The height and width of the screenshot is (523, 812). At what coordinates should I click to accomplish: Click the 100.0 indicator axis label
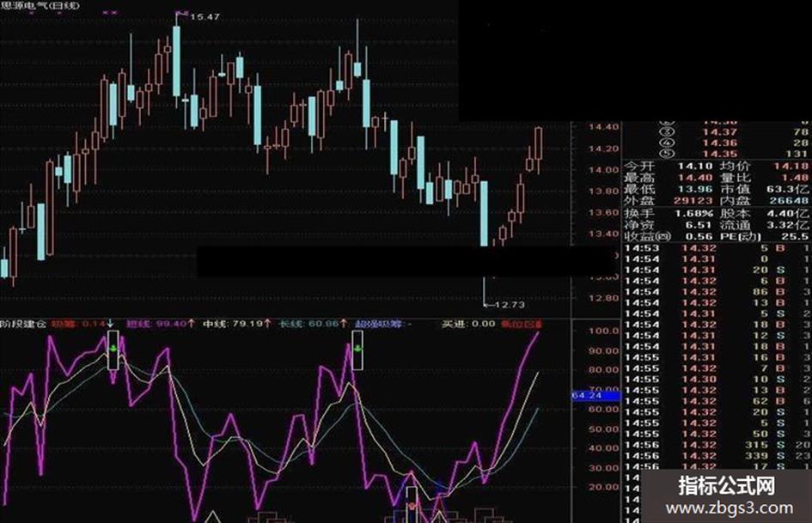pos(604,331)
